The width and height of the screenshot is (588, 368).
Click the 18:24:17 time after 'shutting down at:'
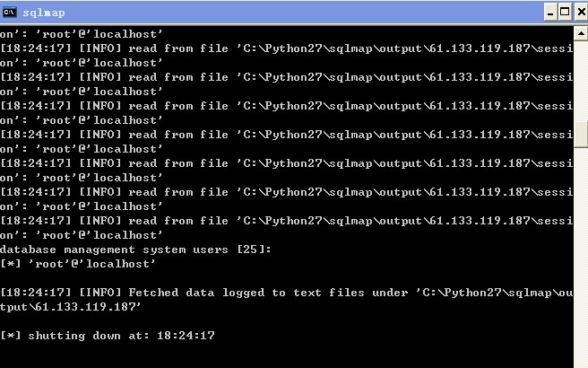pos(186,336)
